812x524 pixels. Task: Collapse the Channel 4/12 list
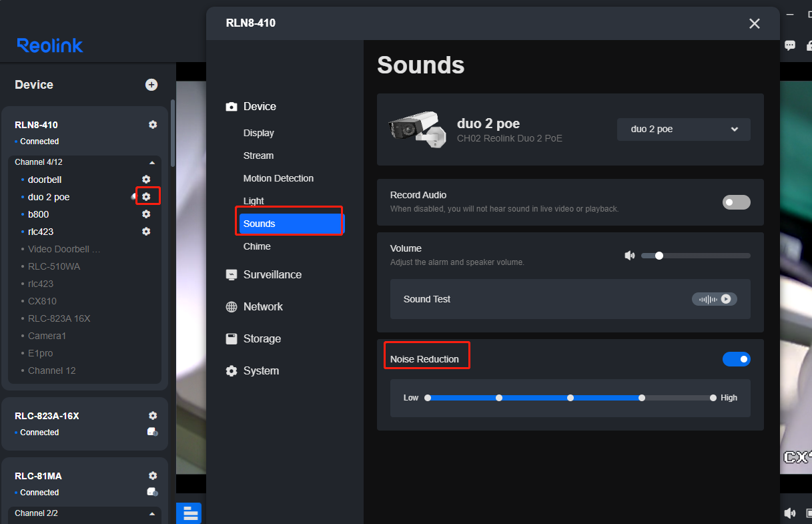pyautogui.click(x=152, y=162)
